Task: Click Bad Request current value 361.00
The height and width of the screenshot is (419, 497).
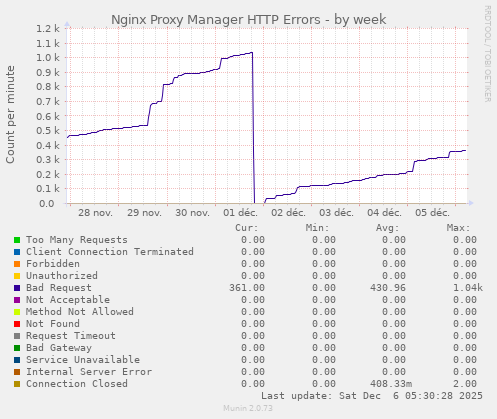Action: (247, 288)
